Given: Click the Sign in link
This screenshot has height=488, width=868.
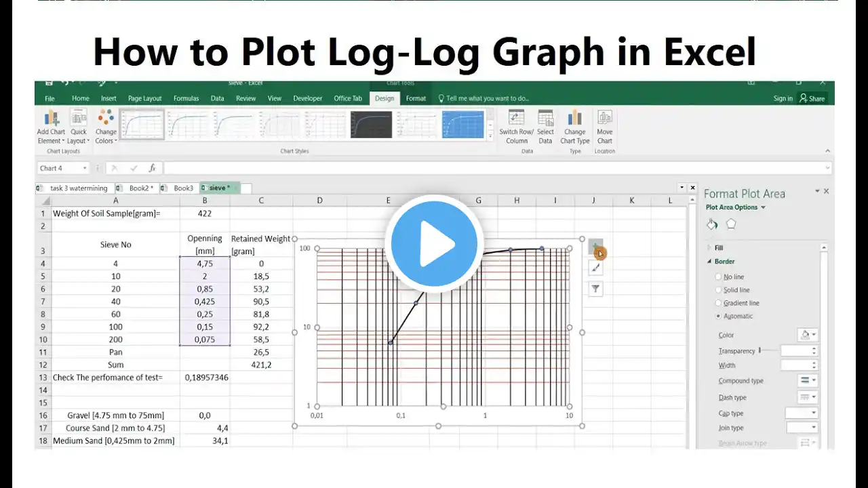Looking at the screenshot, I should pos(783,98).
